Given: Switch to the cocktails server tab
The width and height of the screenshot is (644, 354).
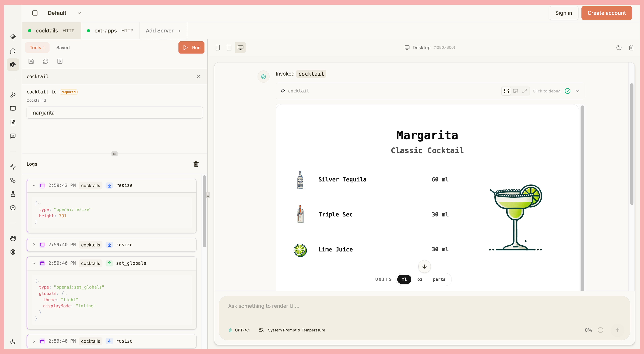Looking at the screenshot, I should click(x=51, y=31).
